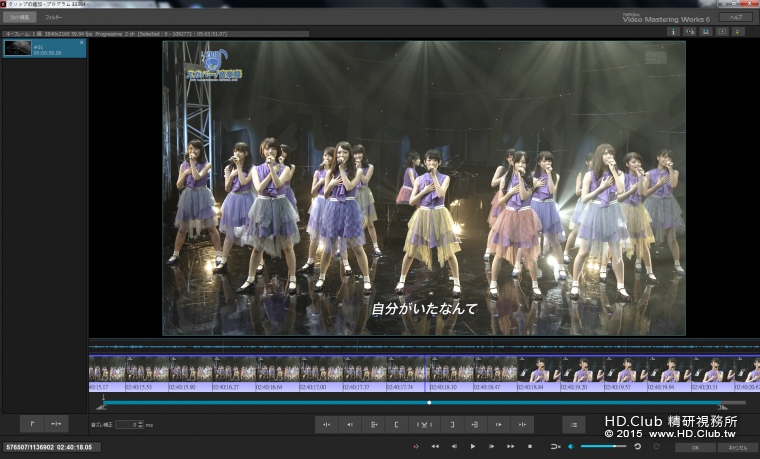
Task: Click the cut selected range scissors icon
Action: (423, 424)
